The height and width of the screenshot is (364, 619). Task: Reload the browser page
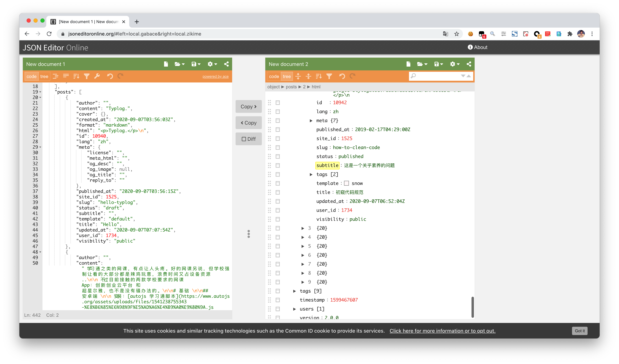point(49,34)
